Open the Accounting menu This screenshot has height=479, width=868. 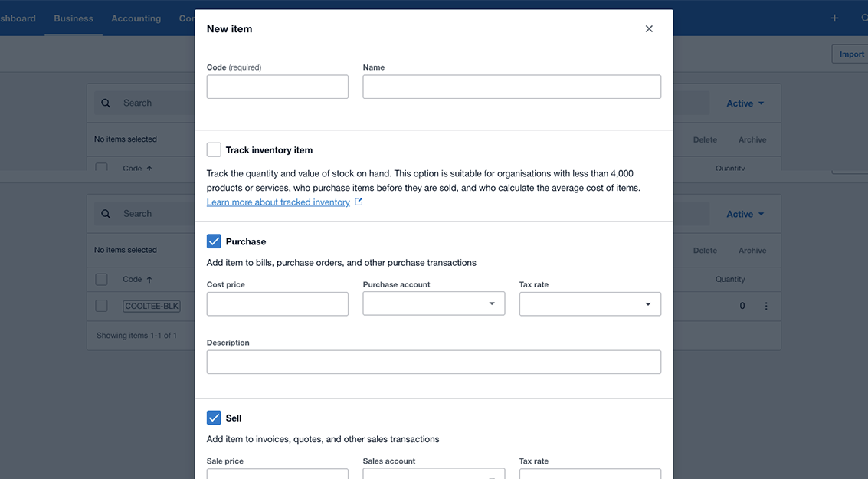[136, 18]
